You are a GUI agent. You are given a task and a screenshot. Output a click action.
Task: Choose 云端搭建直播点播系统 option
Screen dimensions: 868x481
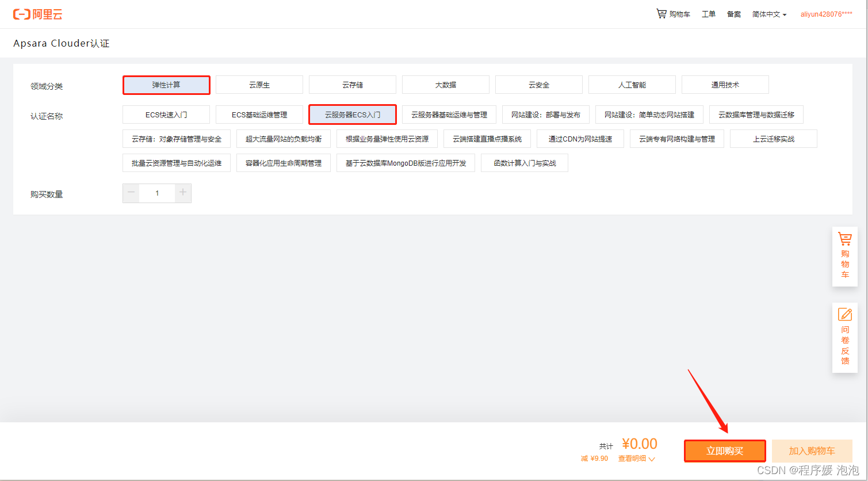click(x=487, y=139)
